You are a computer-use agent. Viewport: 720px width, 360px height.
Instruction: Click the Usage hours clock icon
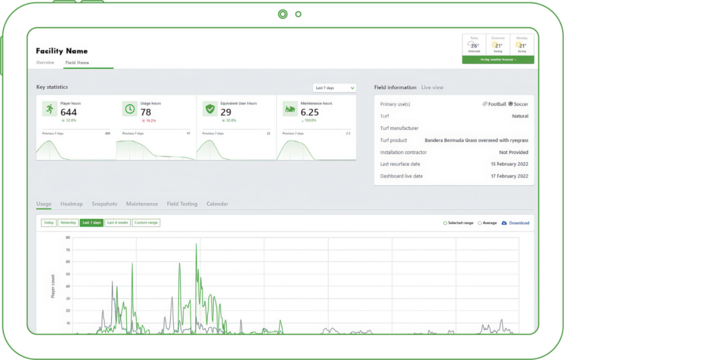(130, 109)
